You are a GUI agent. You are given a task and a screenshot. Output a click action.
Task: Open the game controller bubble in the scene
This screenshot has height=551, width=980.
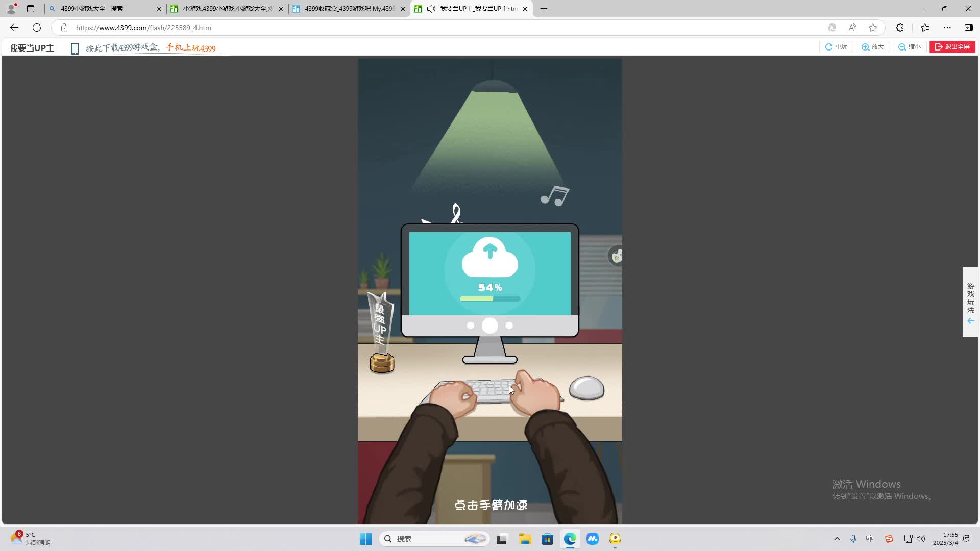[616, 256]
